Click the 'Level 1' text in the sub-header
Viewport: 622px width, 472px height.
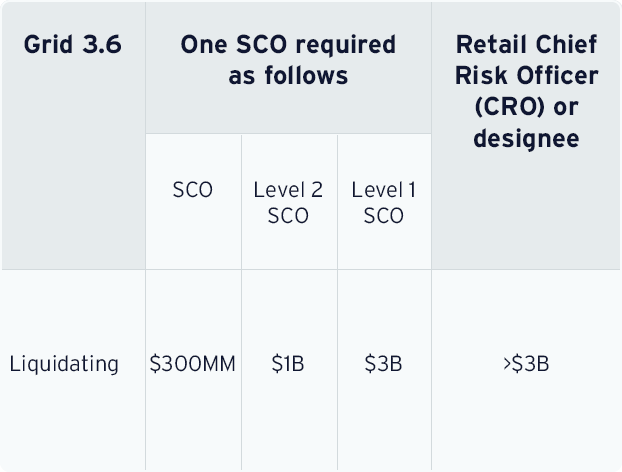[x=384, y=190]
